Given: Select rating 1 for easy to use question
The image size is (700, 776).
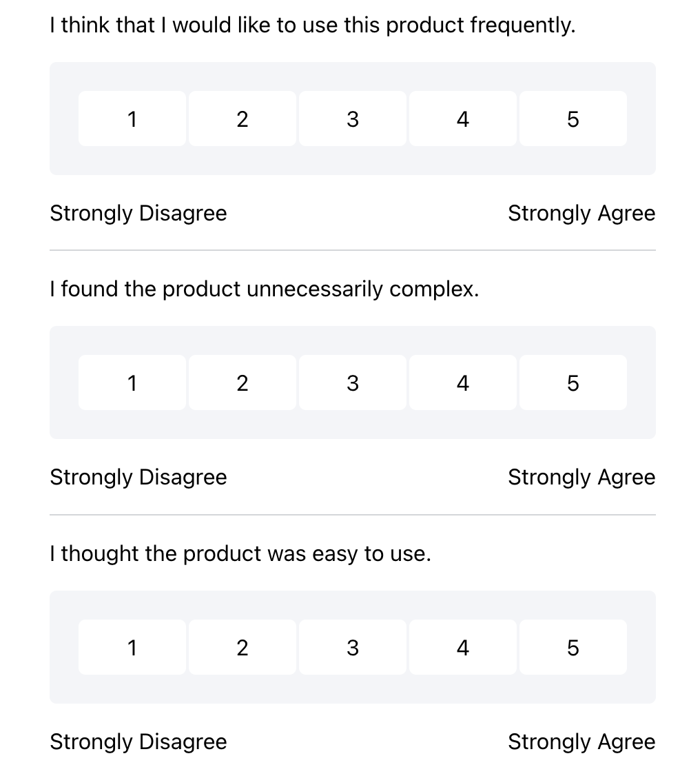Looking at the screenshot, I should (132, 646).
